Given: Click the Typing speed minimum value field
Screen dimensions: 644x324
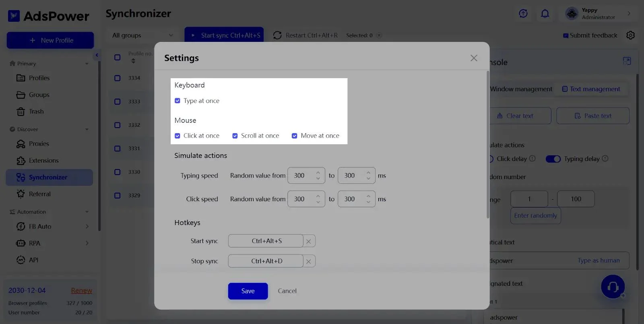Looking at the screenshot, I should 301,176.
